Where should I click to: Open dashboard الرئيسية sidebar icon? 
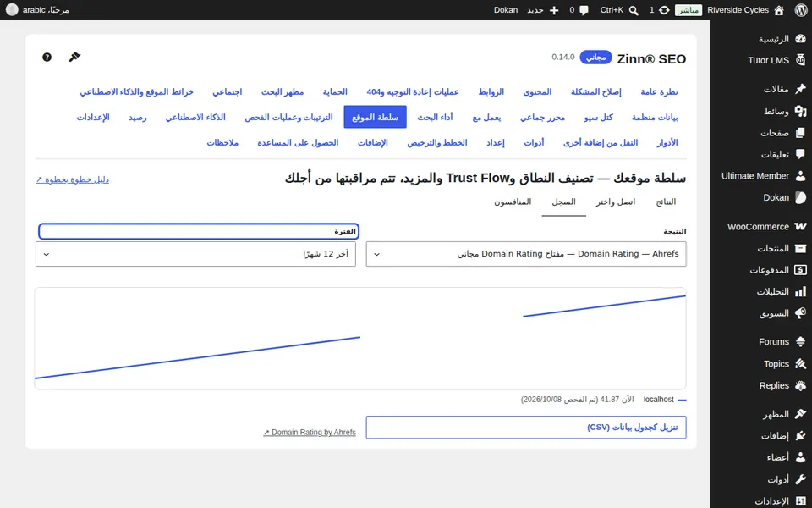tap(801, 39)
